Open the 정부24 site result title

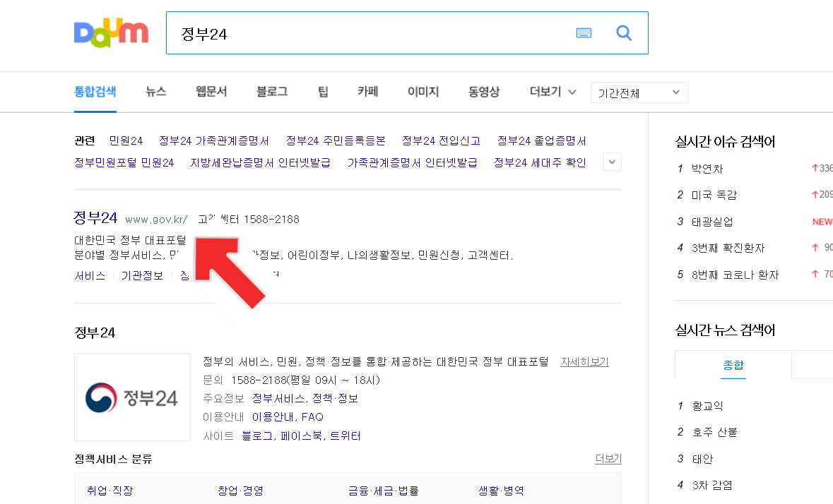pyautogui.click(x=95, y=217)
